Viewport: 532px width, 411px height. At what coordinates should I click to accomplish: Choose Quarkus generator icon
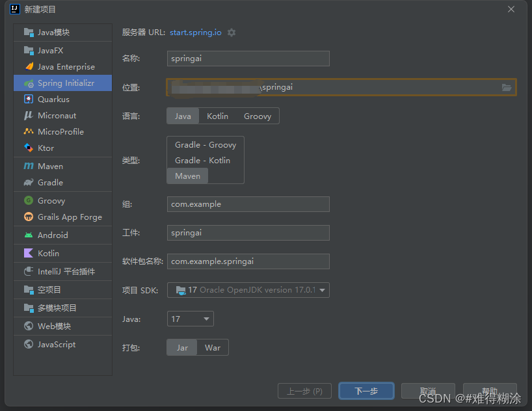[29, 99]
